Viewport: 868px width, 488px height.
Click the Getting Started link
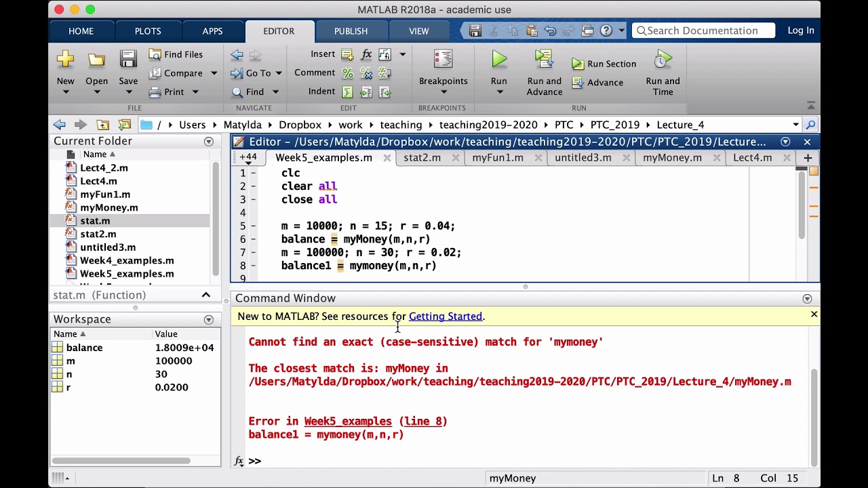pyautogui.click(x=446, y=317)
